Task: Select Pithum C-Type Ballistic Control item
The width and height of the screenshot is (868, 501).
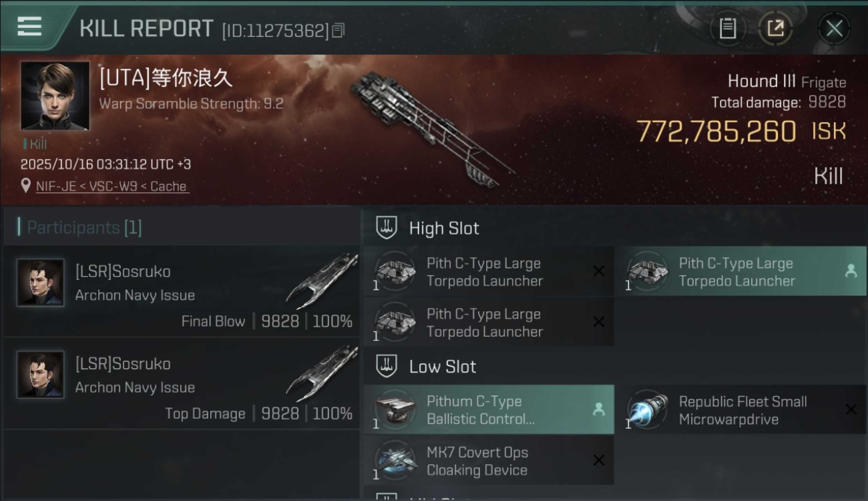Action: [x=489, y=409]
